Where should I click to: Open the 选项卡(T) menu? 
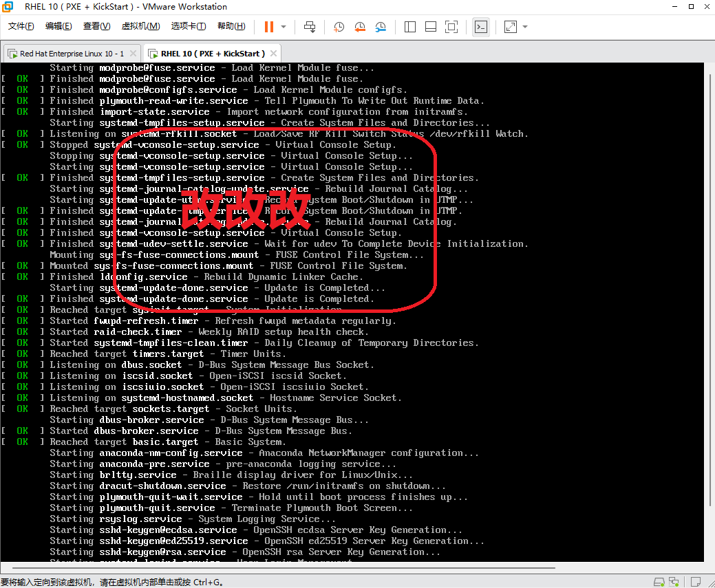189,26
